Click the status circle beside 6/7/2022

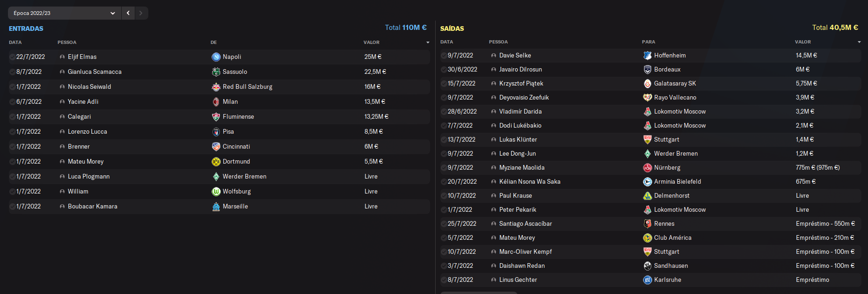click(x=12, y=102)
